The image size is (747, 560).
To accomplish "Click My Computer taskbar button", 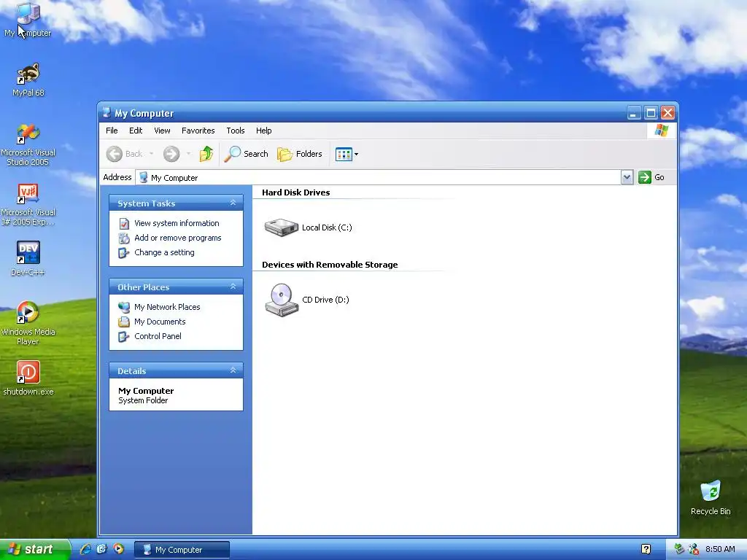I will pos(182,550).
